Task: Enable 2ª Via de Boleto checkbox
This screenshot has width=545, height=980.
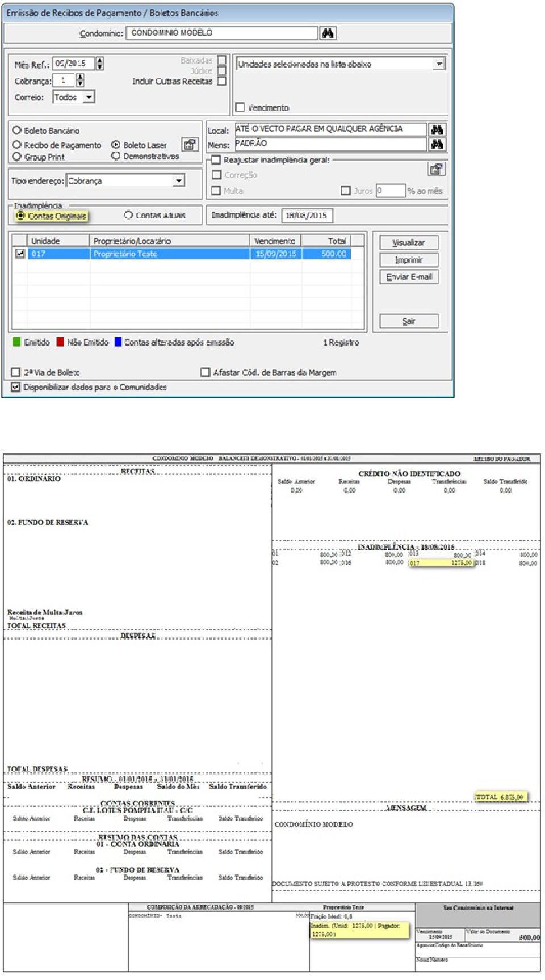Action: (16, 372)
